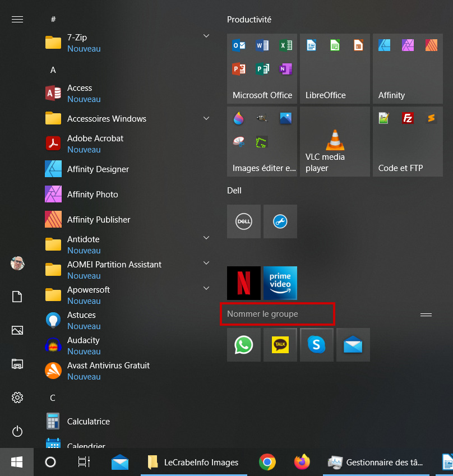Switch to Gestionnaire des tâches window
This screenshot has width=453, height=476.
tap(376, 462)
